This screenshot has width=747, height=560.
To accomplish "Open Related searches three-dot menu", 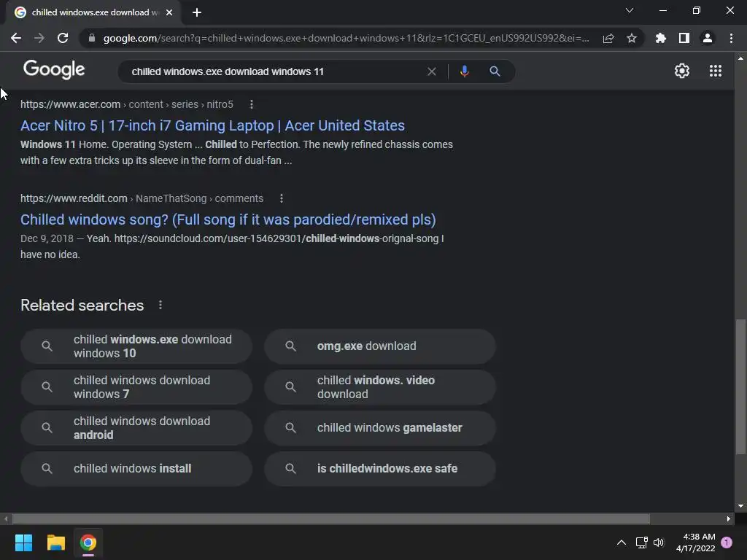I will pos(160,306).
